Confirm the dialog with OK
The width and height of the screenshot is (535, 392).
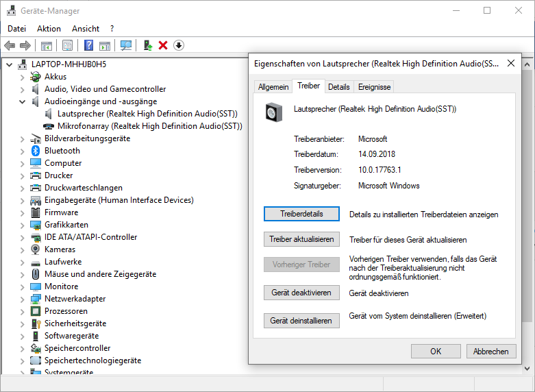tap(436, 352)
